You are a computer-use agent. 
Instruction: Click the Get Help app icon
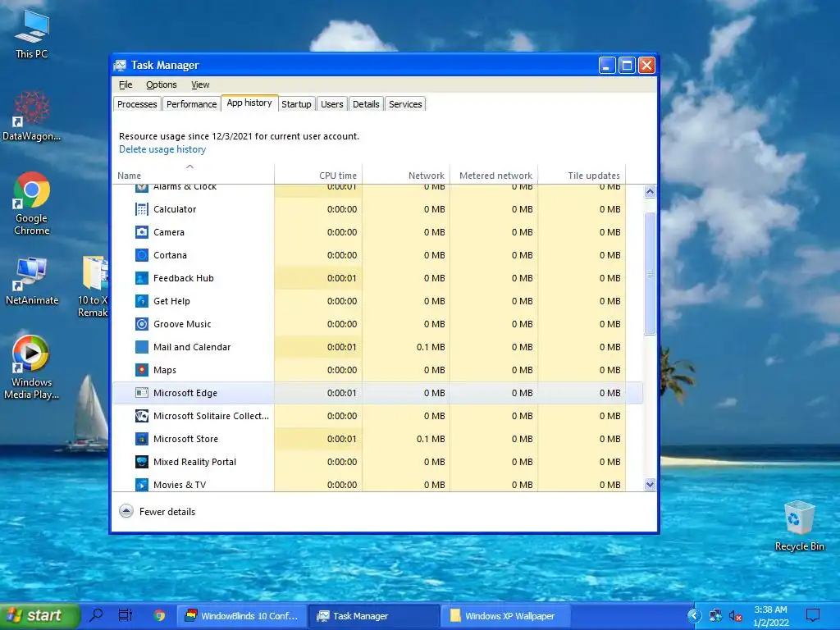click(x=141, y=302)
